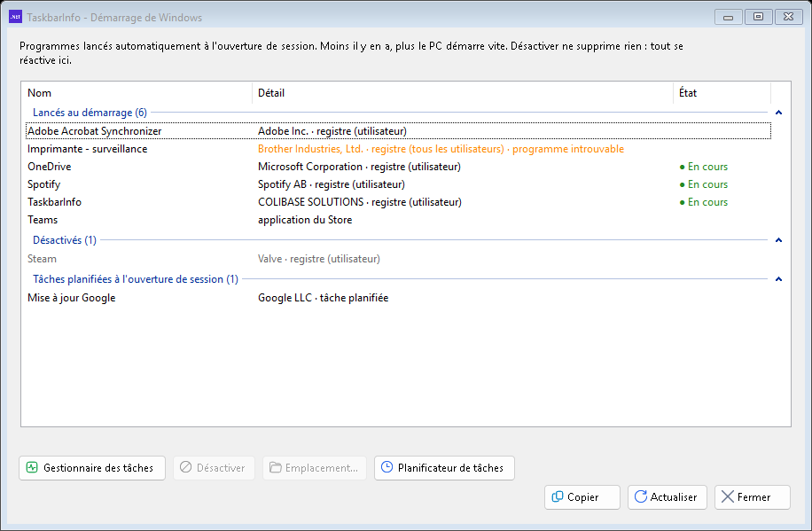Select the Teams startup entry

click(398, 220)
